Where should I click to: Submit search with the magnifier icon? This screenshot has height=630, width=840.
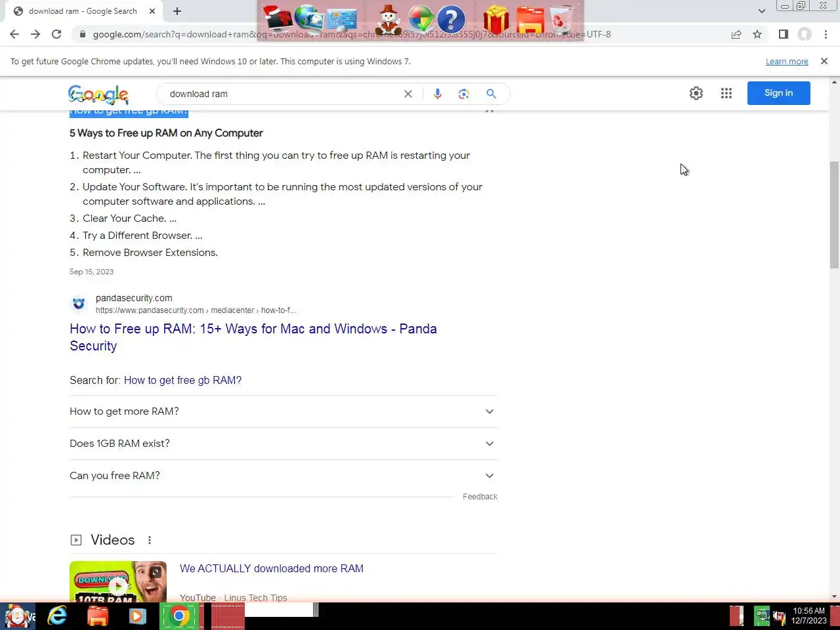tap(491, 94)
